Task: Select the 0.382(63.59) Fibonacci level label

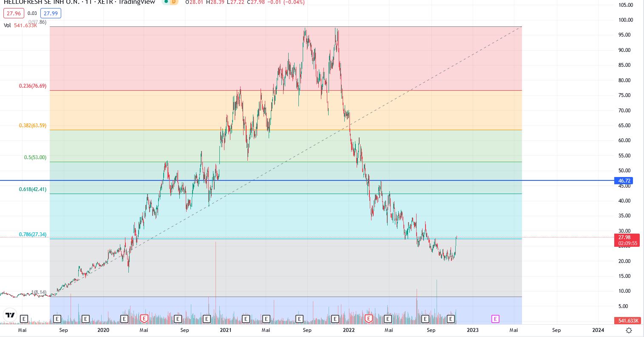Action: click(x=33, y=126)
